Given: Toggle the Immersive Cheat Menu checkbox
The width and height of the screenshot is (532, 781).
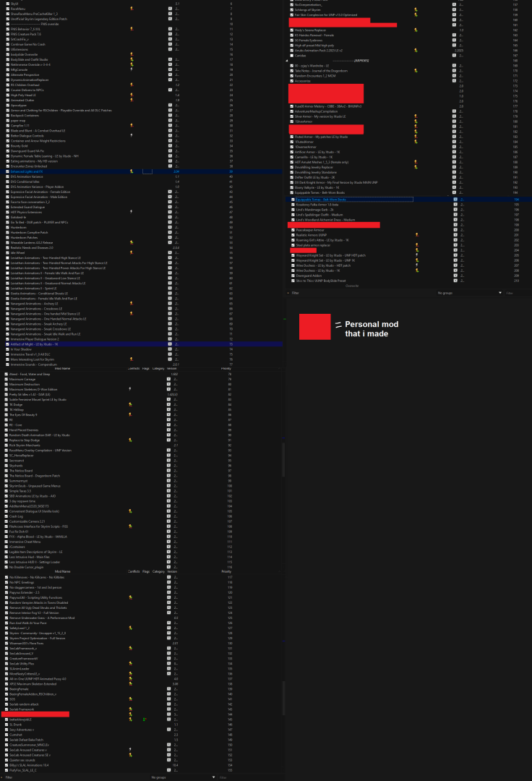Looking at the screenshot, I should 7,542.
